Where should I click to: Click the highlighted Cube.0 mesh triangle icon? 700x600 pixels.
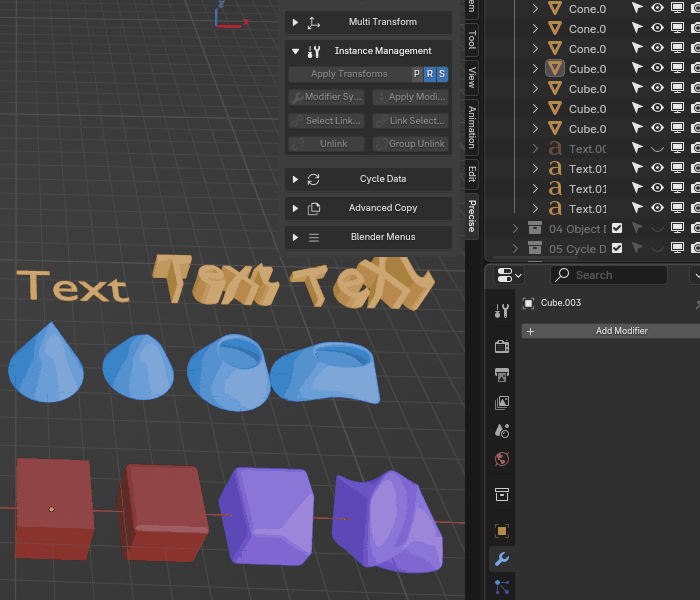click(554, 68)
